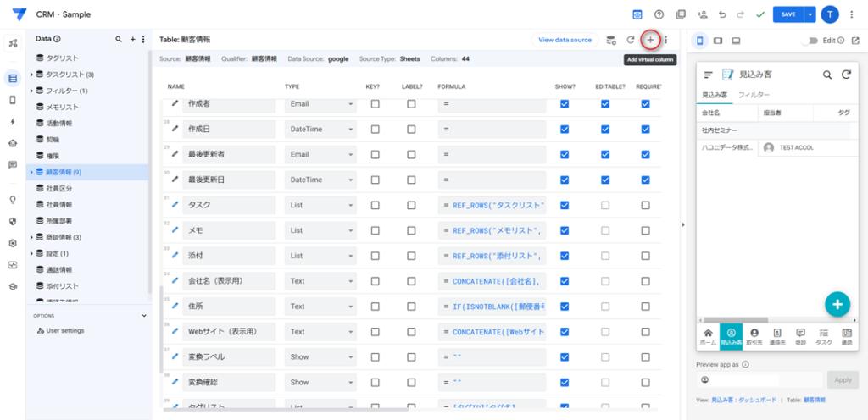Open Actions lightning icon in sidebar
This screenshot has width=868, height=420.
click(x=13, y=122)
